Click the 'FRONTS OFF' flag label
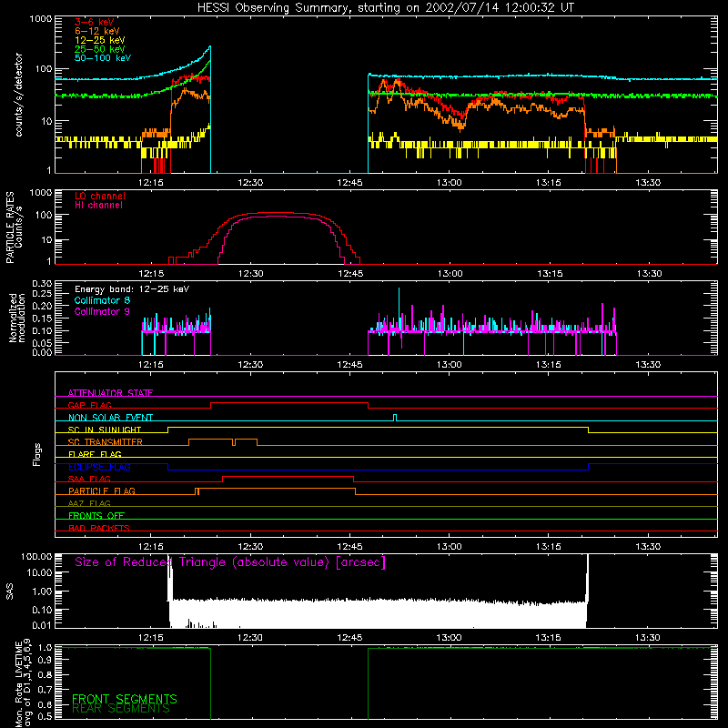Viewport: 728px width, 728px height. pyautogui.click(x=96, y=516)
